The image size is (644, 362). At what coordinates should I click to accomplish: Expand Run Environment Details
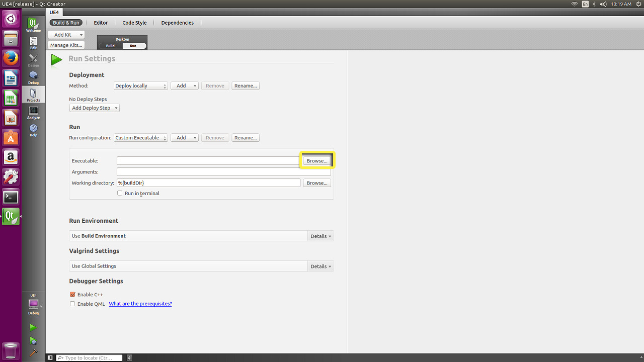[x=320, y=236]
